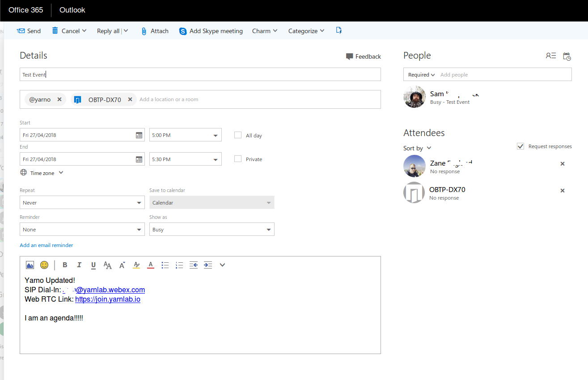This screenshot has height=380, width=588.
Task: Open the Sort by dropdown
Action: coord(418,148)
